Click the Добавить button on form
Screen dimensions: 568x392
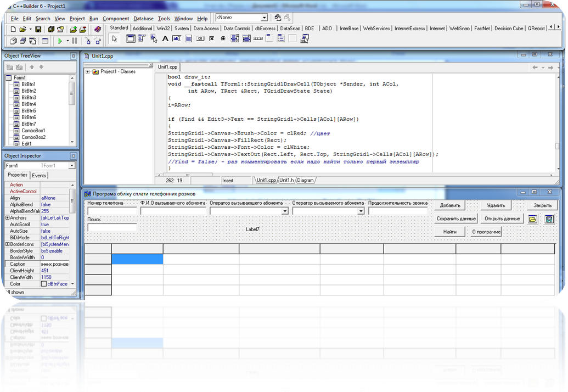tap(450, 205)
